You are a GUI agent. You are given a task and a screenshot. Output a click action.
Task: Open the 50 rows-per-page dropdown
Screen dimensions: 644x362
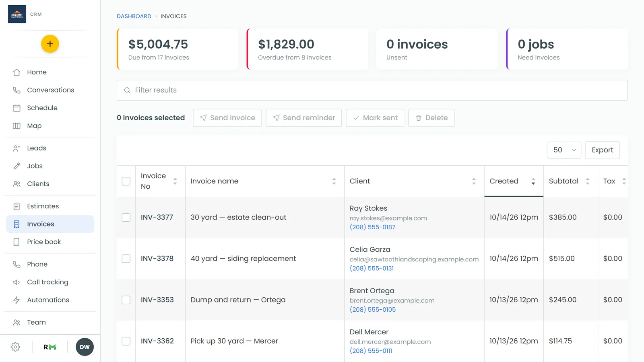click(564, 150)
